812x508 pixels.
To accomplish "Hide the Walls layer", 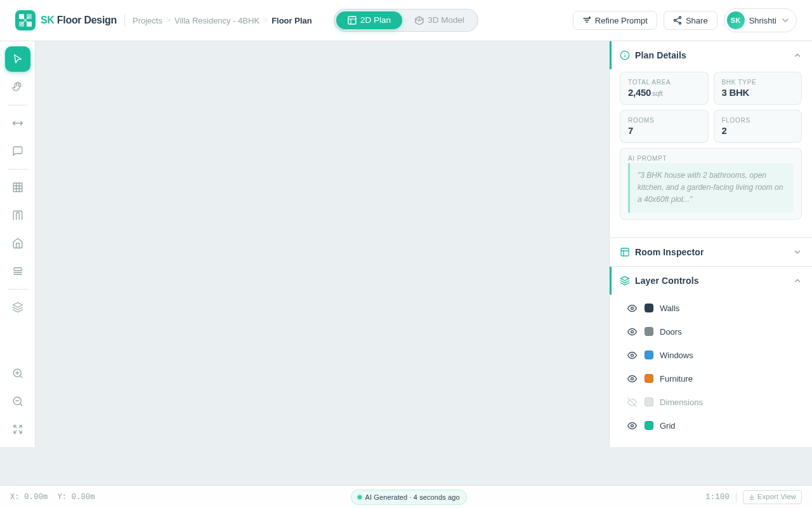I will click(632, 308).
